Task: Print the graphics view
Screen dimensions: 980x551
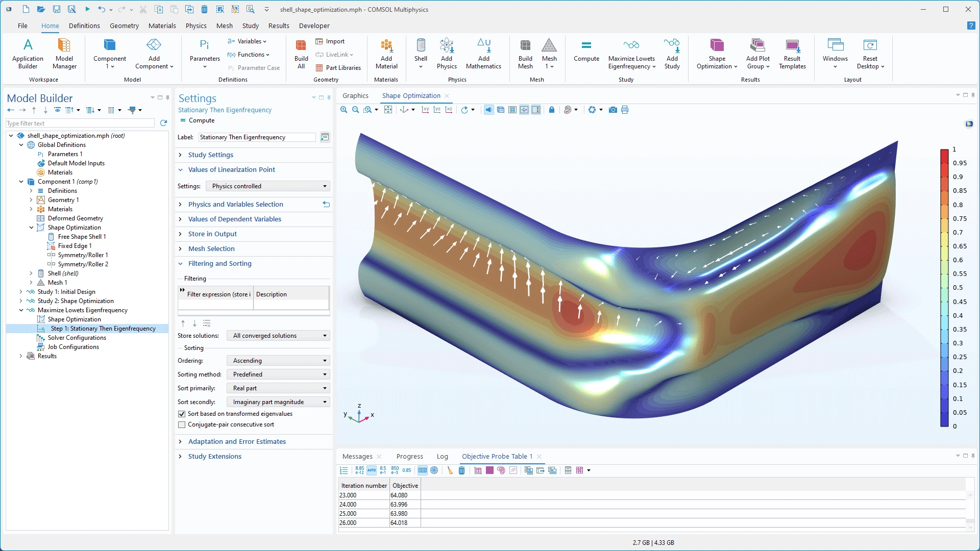Action: [625, 110]
